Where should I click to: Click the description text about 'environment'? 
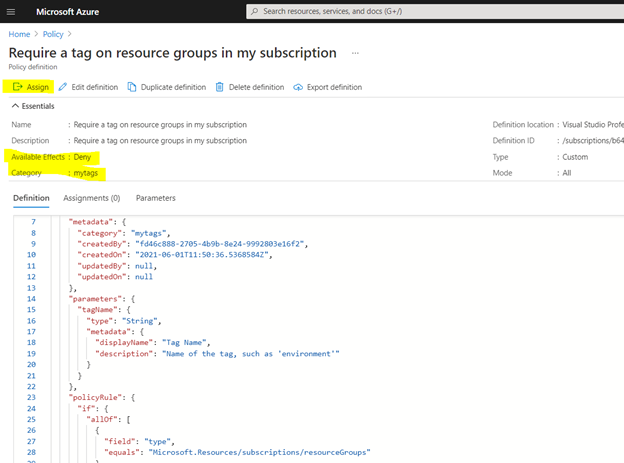[251, 354]
